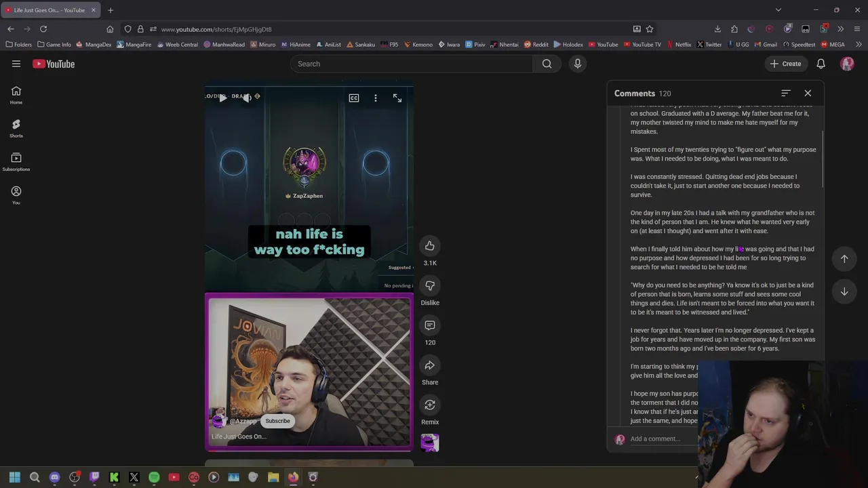
Task: Close the Comments panel
Action: pos(808,93)
